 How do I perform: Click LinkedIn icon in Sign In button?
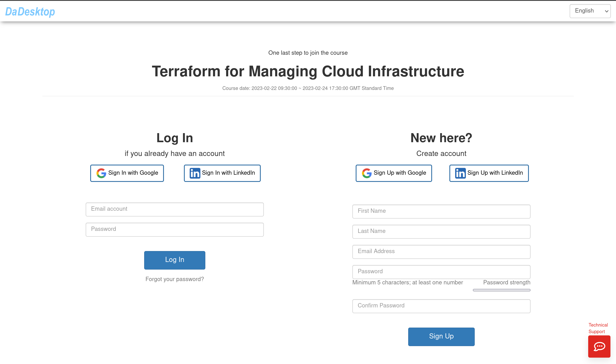[x=195, y=173]
